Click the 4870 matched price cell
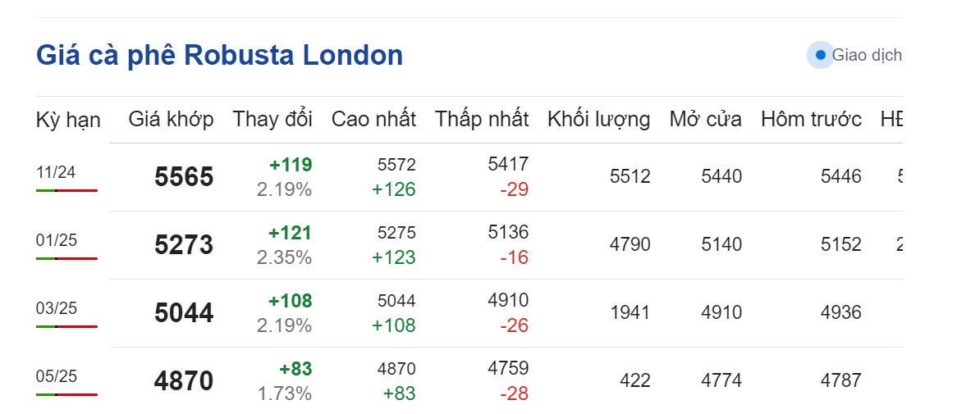Viewport: 980px width, 414px height. 184,381
